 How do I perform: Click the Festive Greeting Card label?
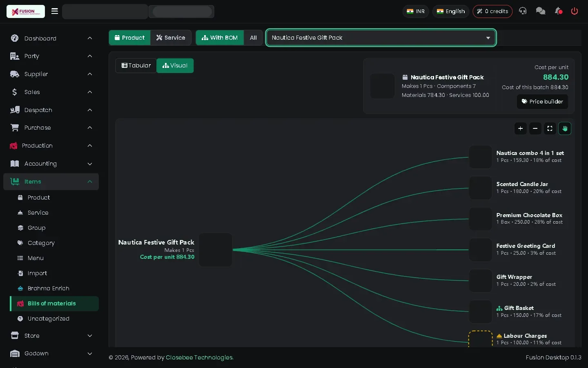coord(526,246)
